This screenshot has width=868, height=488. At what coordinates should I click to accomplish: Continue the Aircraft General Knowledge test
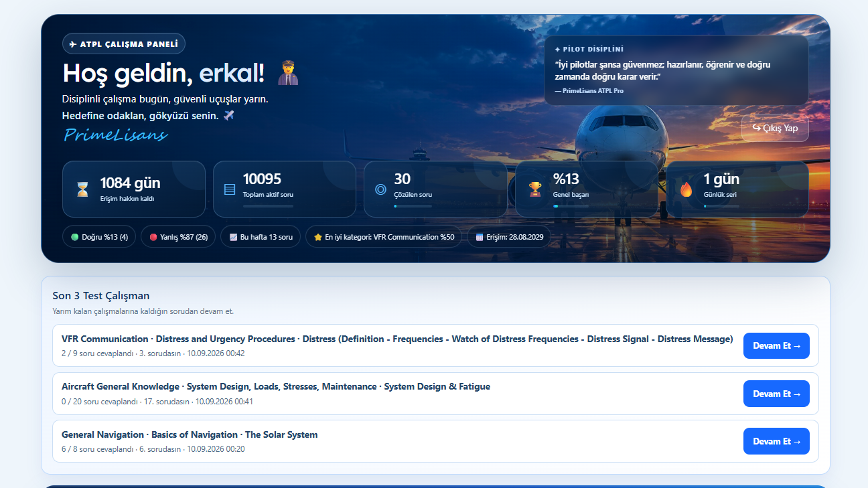pos(776,394)
